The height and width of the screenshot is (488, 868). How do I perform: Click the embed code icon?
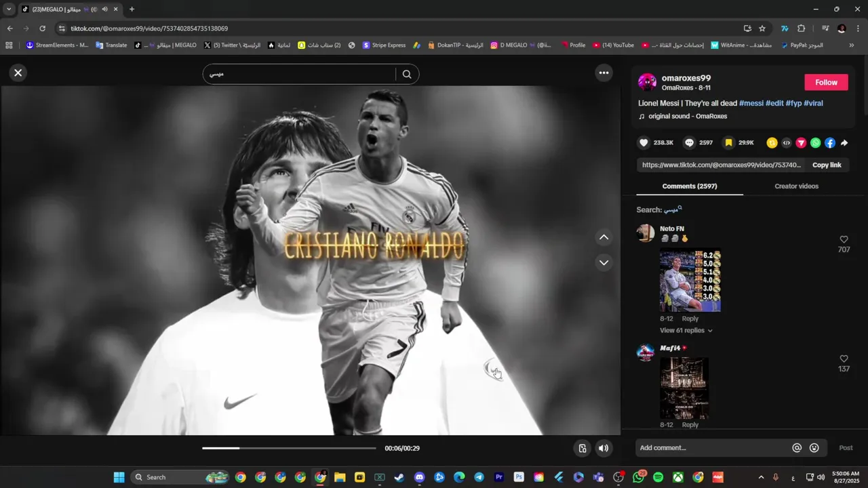click(x=787, y=142)
